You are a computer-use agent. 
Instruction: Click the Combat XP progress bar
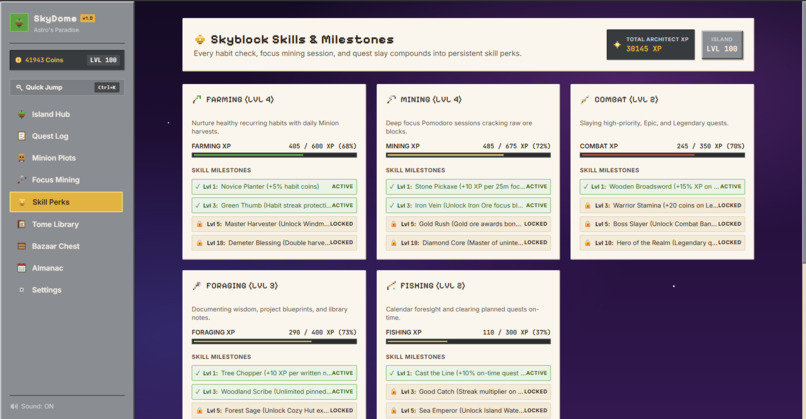click(662, 155)
